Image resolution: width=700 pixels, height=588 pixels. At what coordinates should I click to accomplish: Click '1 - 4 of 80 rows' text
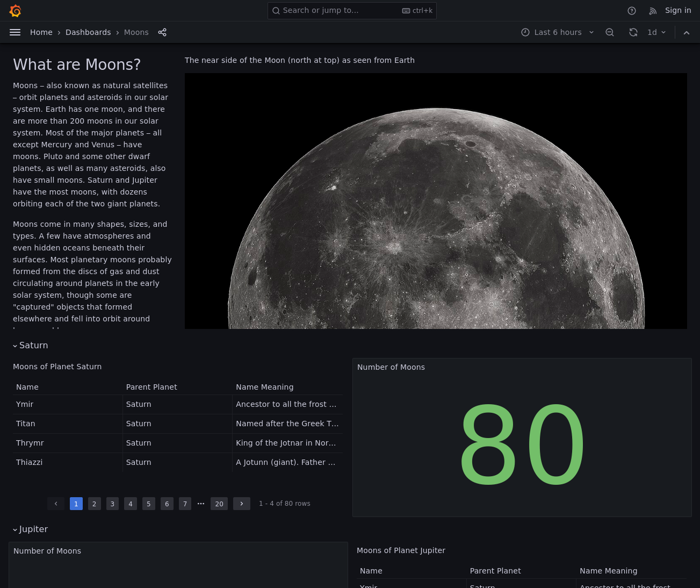pyautogui.click(x=285, y=504)
